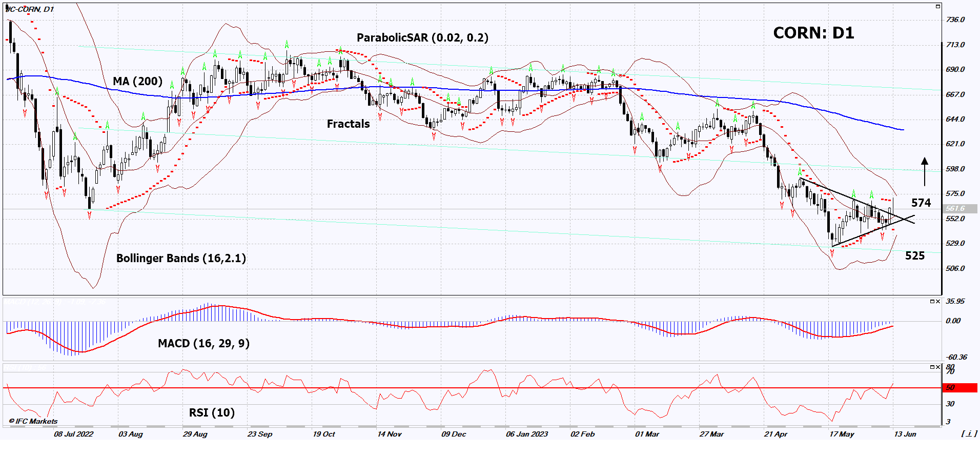
Task: Click the Fractals annotation text
Action: click(348, 124)
